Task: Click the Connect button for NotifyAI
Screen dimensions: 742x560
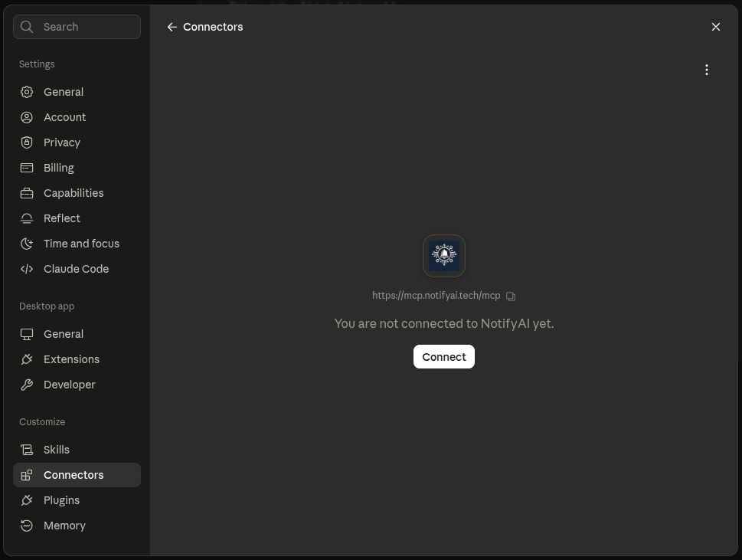Action: click(443, 356)
